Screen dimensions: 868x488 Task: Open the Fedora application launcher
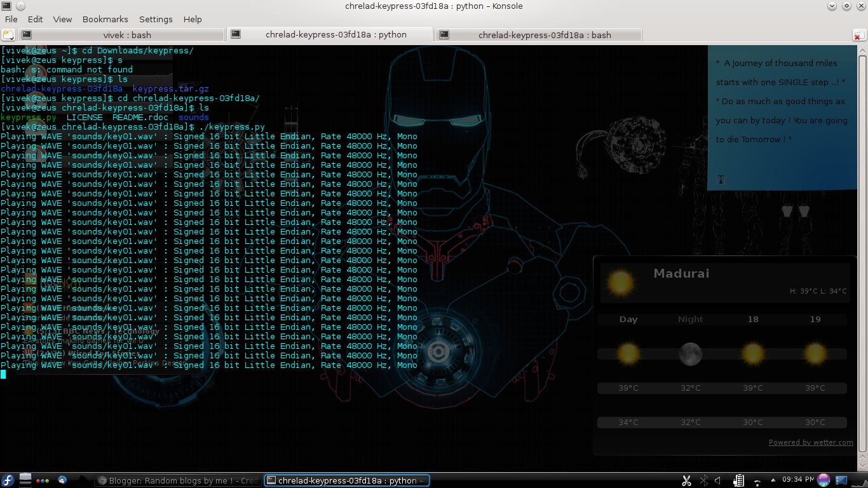coord(8,480)
